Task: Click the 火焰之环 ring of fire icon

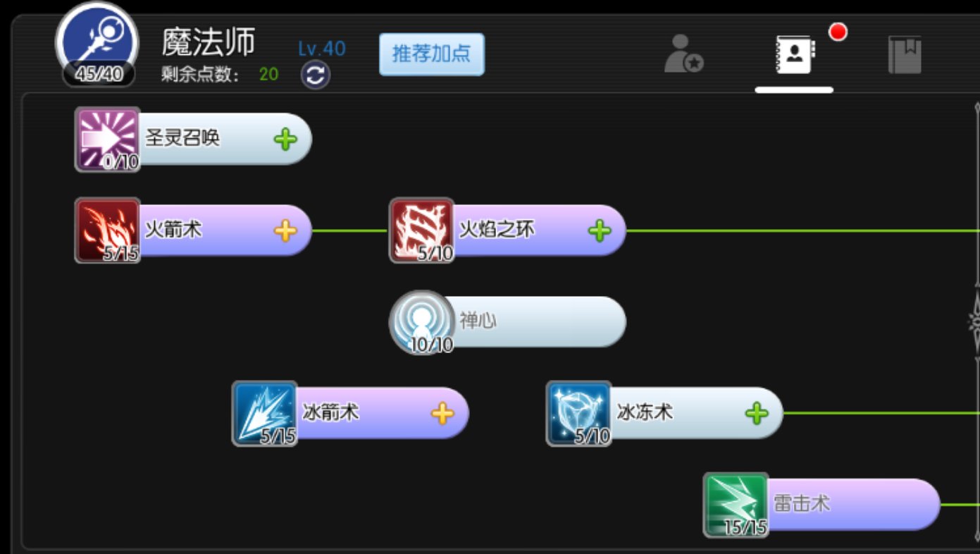Action: click(x=422, y=230)
